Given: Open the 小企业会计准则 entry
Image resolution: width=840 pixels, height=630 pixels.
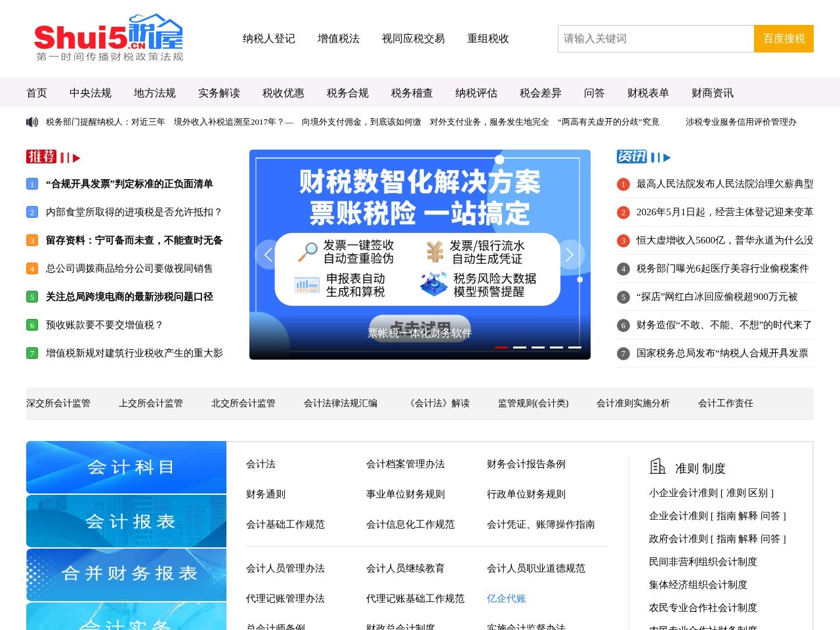Looking at the screenshot, I should tap(683, 493).
